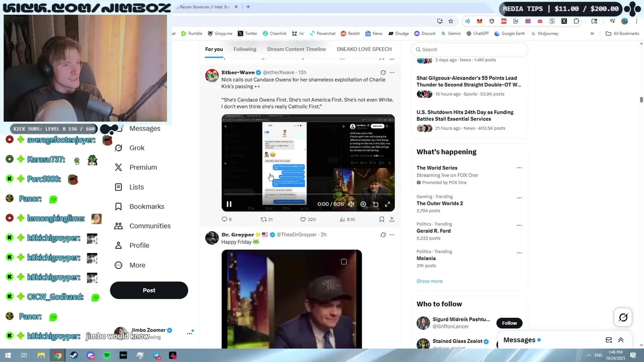The image size is (644, 362).
Task: Open the All Bookmarks folder
Action: 622,34
